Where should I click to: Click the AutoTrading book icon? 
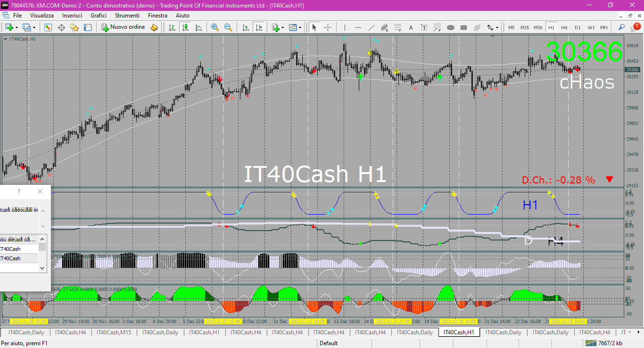coord(154,27)
